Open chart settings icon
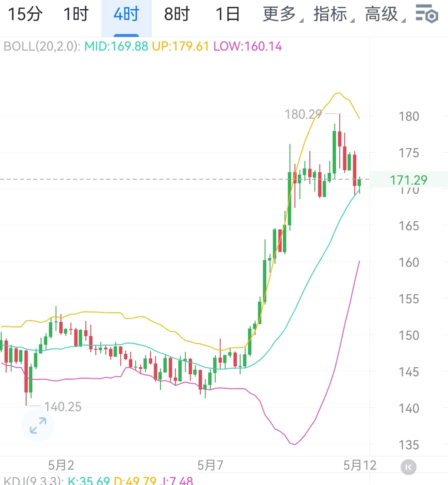Screen dimensions: 448x485 pos(427,14)
